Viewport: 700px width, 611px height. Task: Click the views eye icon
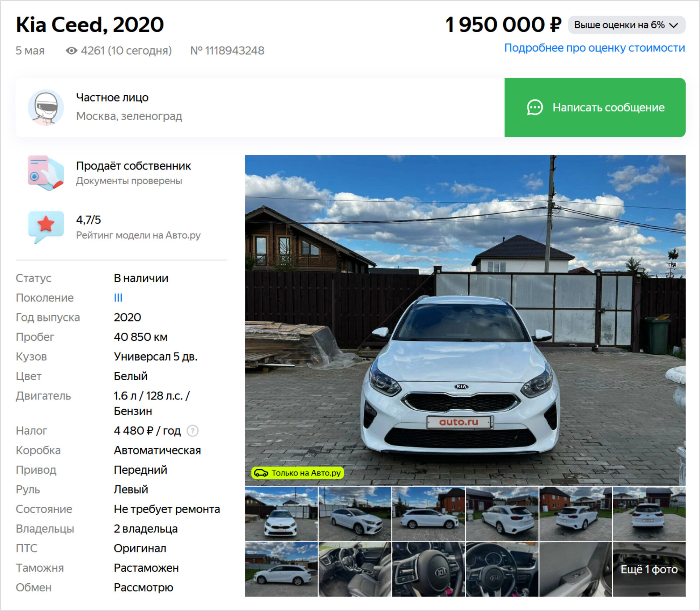(71, 51)
